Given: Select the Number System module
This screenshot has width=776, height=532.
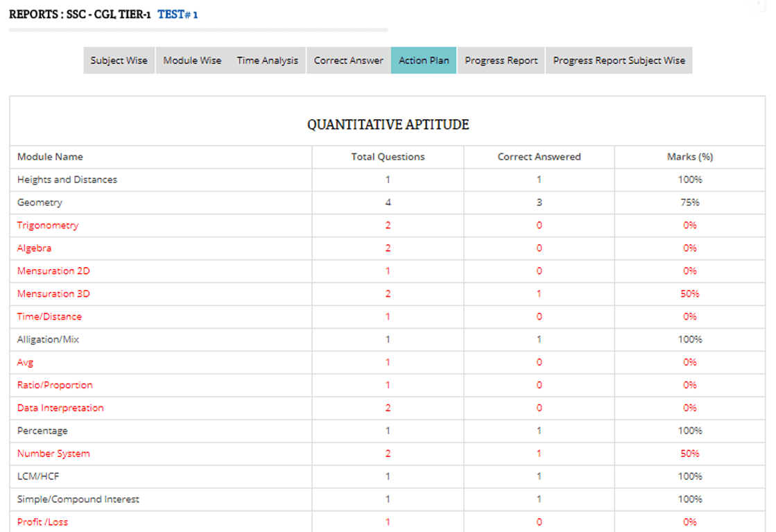Looking at the screenshot, I should (x=53, y=454).
